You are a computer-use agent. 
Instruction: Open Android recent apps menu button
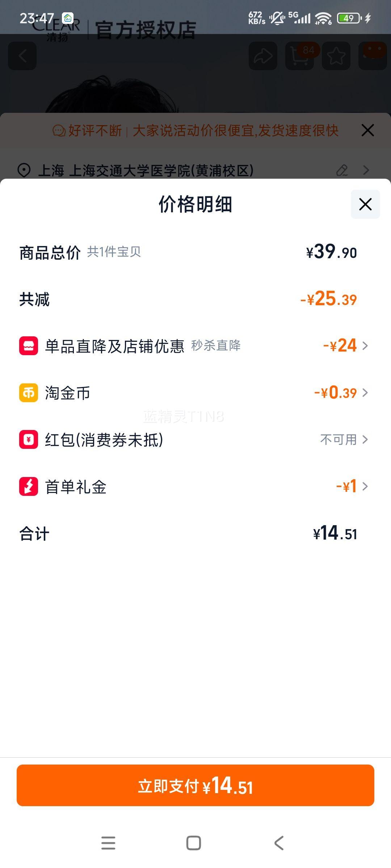coord(108,843)
